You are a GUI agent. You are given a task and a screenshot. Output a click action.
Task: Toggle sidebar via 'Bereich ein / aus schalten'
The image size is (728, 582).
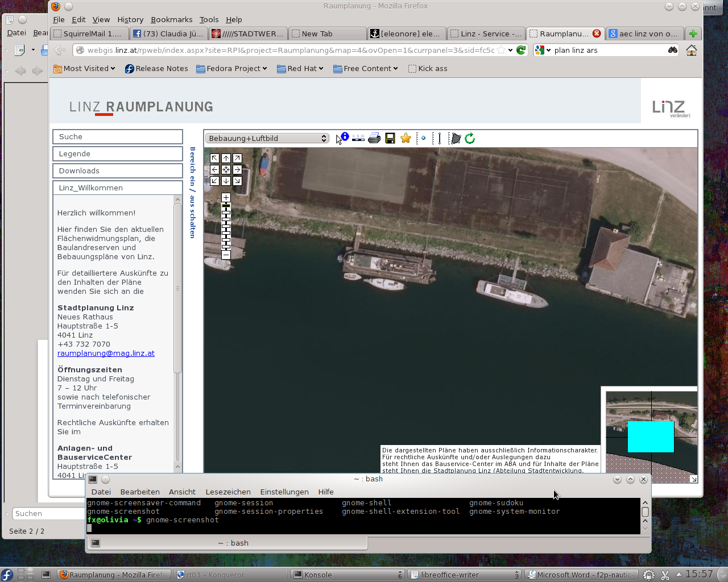pos(193,192)
